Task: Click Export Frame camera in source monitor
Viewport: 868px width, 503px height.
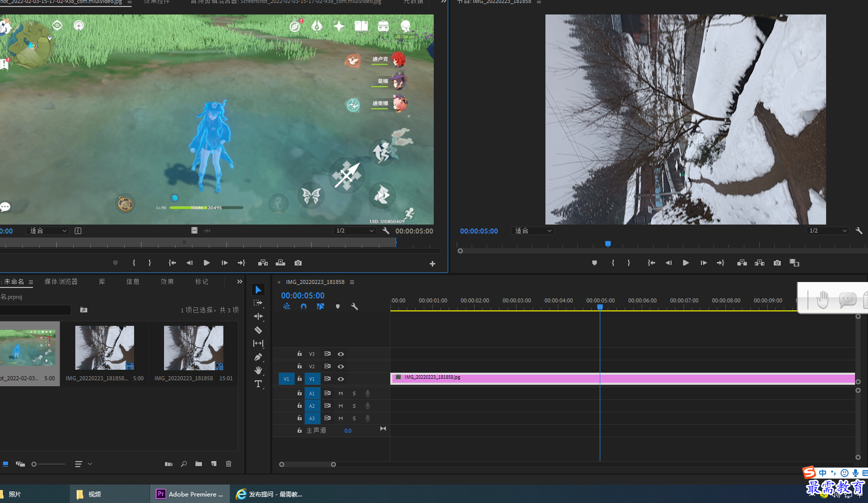Action: (x=298, y=263)
